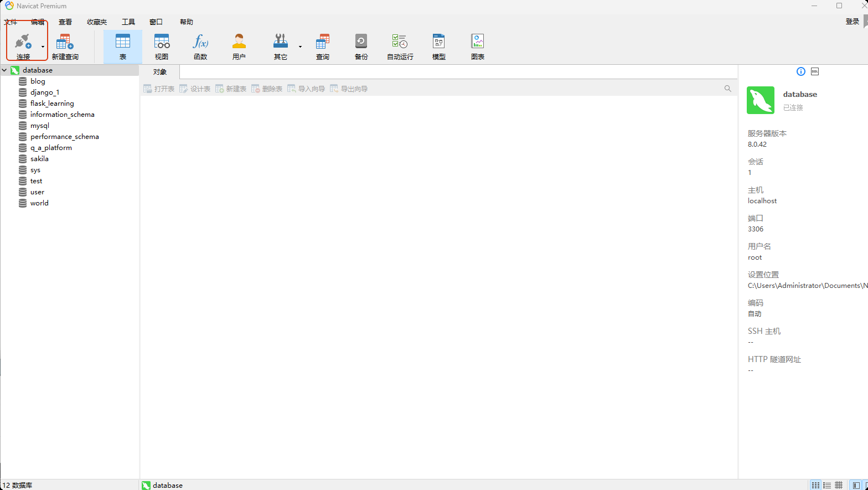Switch to the 对象 (Objects) tab

point(160,72)
